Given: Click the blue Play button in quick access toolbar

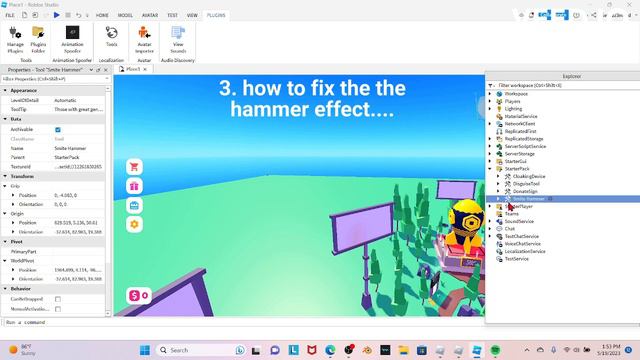Looking at the screenshot, I should pos(57,15).
